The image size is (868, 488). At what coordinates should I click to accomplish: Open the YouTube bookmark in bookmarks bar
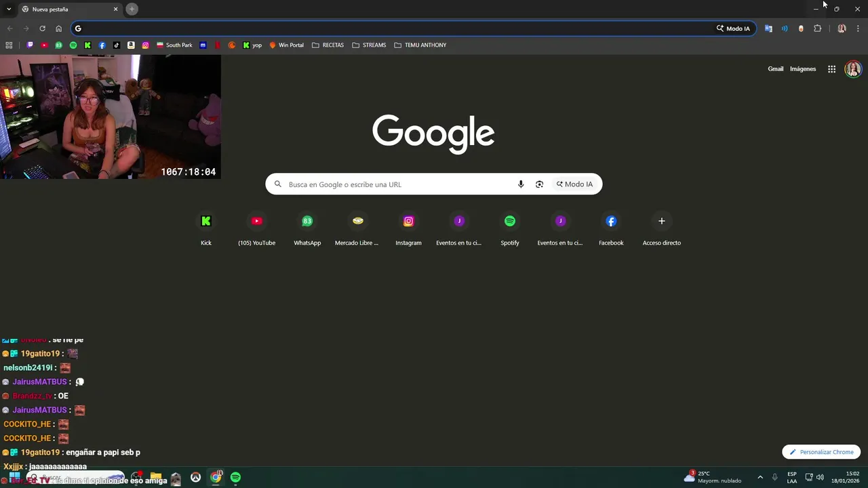pyautogui.click(x=44, y=45)
